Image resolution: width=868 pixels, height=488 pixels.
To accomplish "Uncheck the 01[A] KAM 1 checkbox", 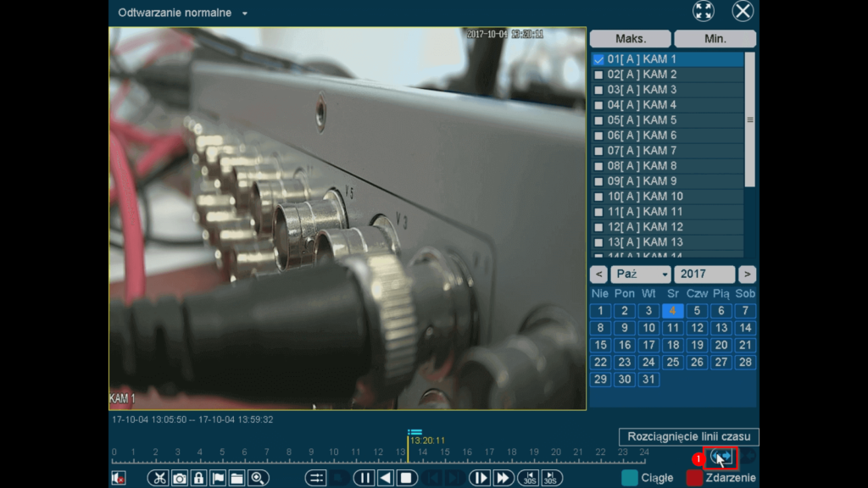I will [x=598, y=59].
